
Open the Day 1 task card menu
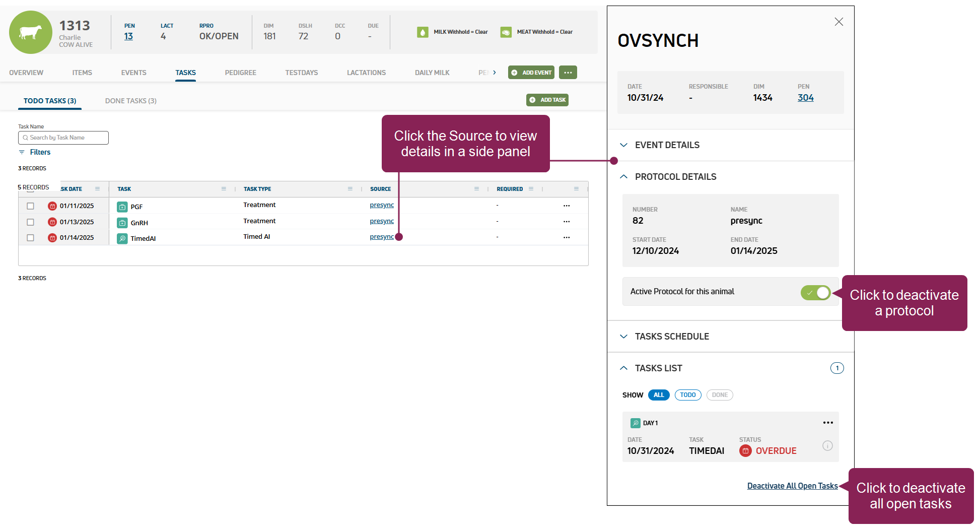point(828,423)
